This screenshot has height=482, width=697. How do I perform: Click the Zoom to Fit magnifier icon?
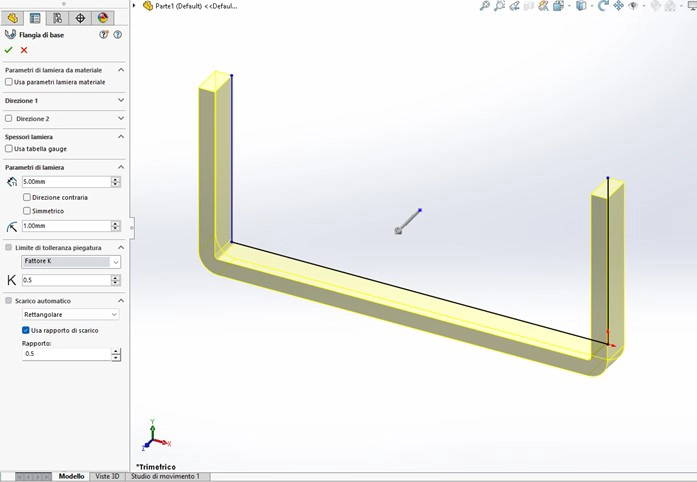pyautogui.click(x=485, y=6)
